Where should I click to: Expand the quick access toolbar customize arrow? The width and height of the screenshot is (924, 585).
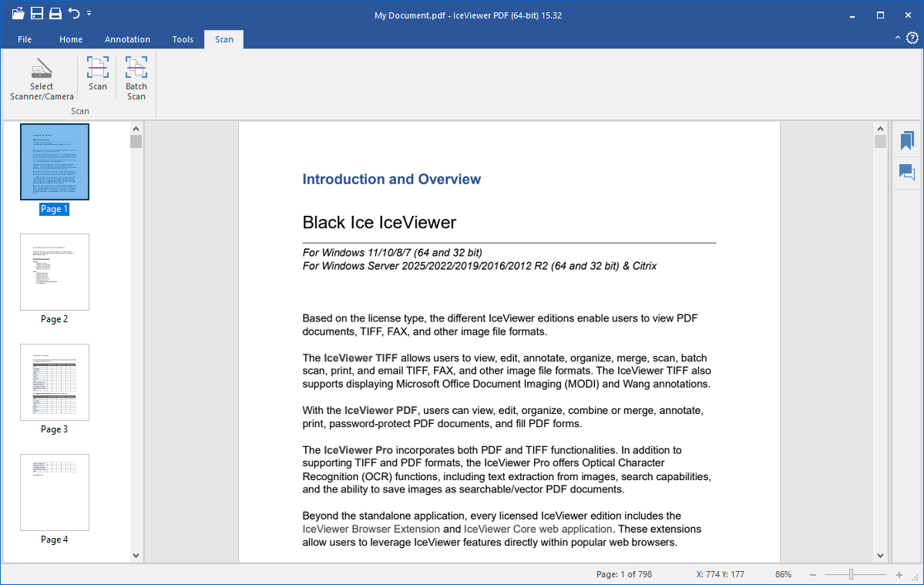(89, 13)
